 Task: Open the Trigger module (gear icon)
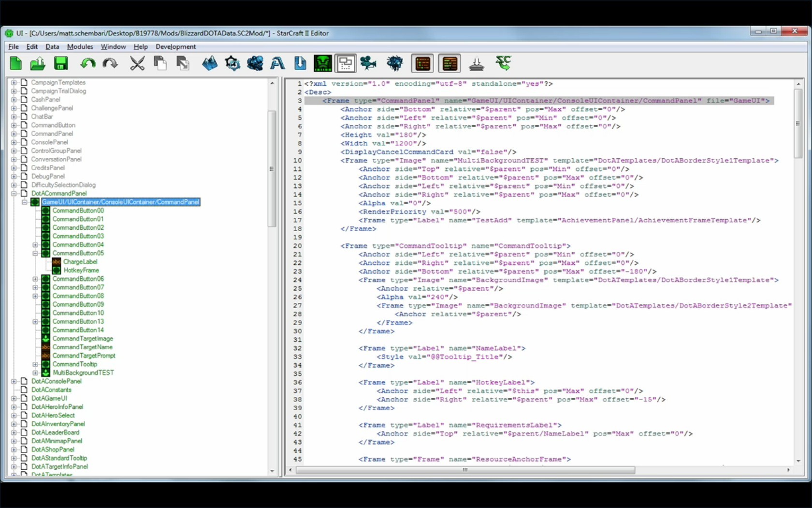232,63
